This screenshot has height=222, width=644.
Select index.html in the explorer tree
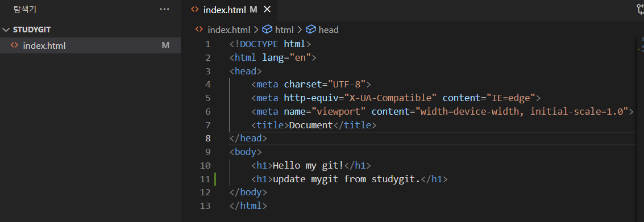(x=90, y=45)
